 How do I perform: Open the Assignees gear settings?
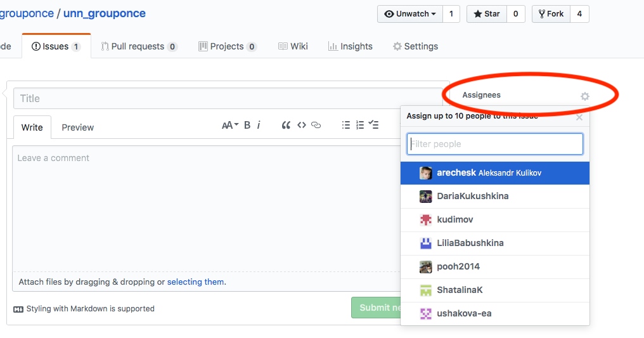tap(585, 96)
